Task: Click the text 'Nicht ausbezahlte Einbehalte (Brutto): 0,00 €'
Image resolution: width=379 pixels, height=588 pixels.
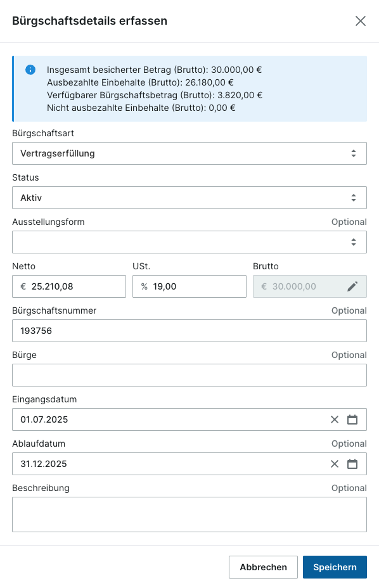Action: (141, 108)
